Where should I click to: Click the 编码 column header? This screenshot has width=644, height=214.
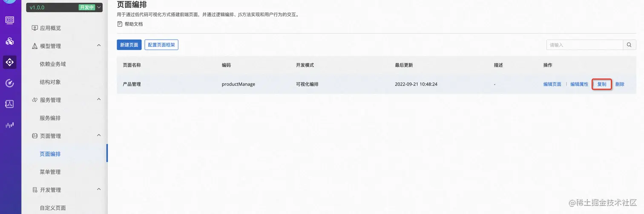226,65
